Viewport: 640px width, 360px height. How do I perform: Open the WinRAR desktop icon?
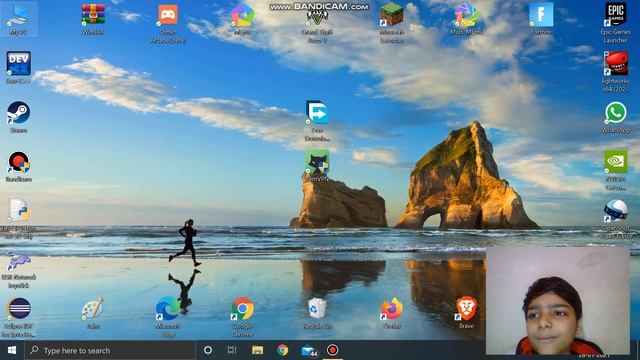(x=93, y=20)
